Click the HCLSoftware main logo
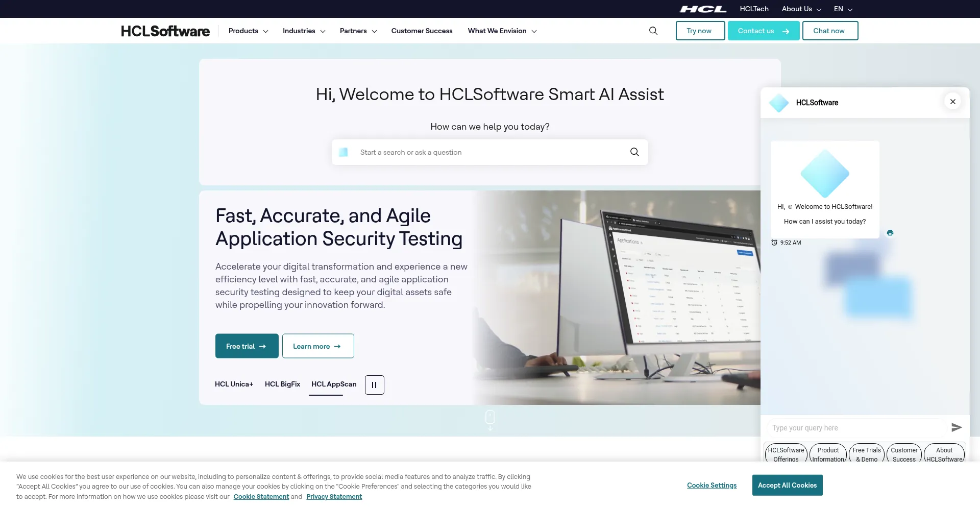Screen dimensions: 980x507 165,31
